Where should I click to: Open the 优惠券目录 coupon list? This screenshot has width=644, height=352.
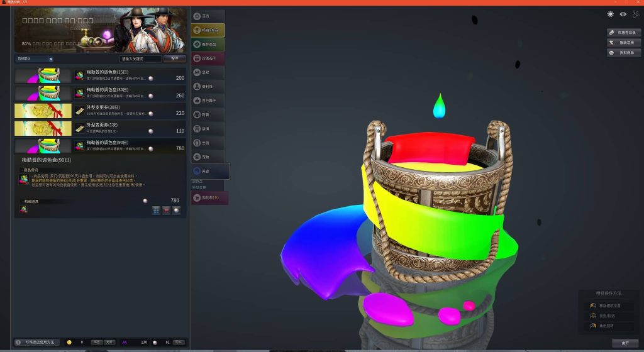[x=624, y=32]
